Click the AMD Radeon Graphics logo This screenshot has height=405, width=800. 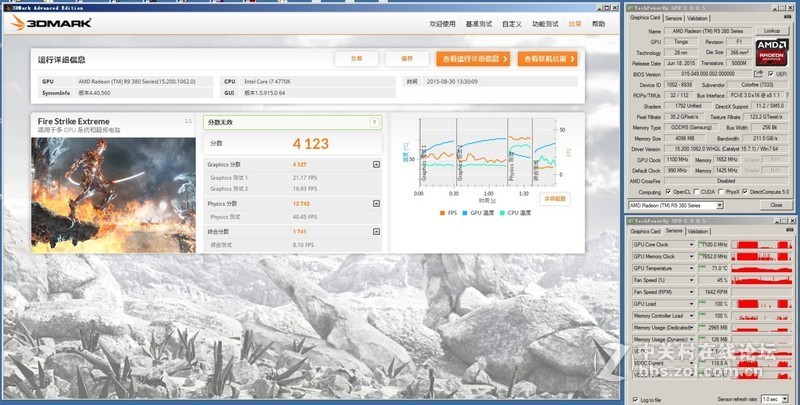[771, 52]
